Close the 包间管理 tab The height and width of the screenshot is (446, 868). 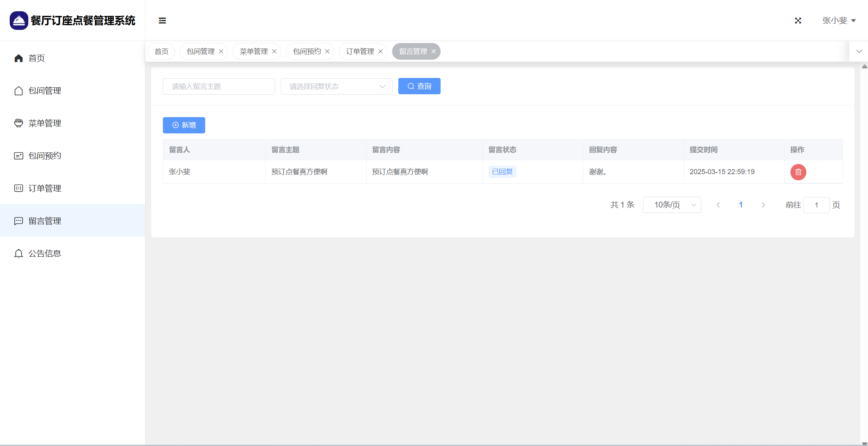221,52
